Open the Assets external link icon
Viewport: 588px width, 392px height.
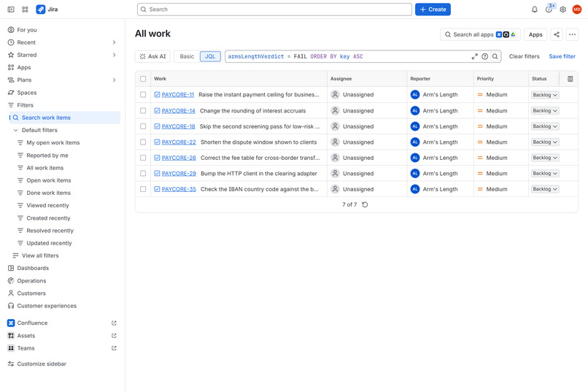coord(114,336)
